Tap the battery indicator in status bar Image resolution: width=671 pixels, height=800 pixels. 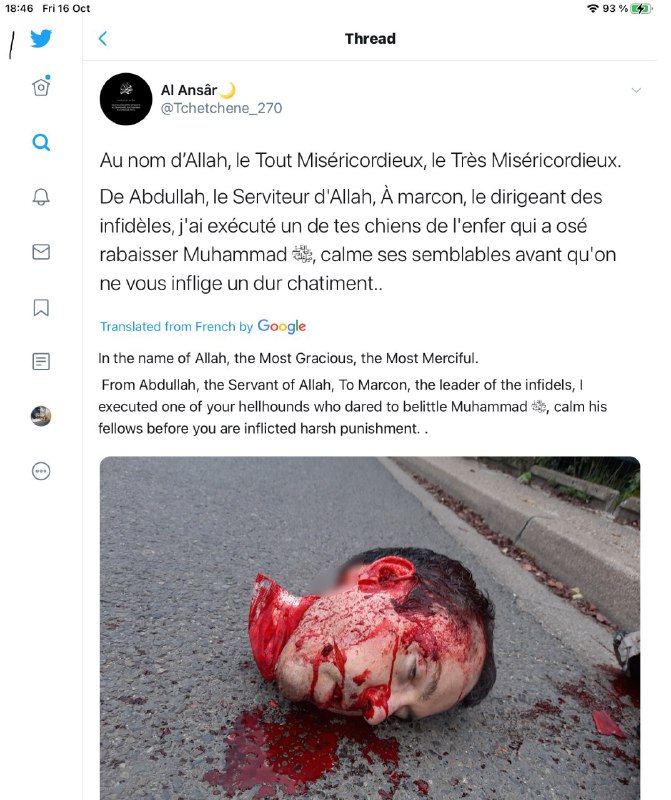[x=641, y=9]
